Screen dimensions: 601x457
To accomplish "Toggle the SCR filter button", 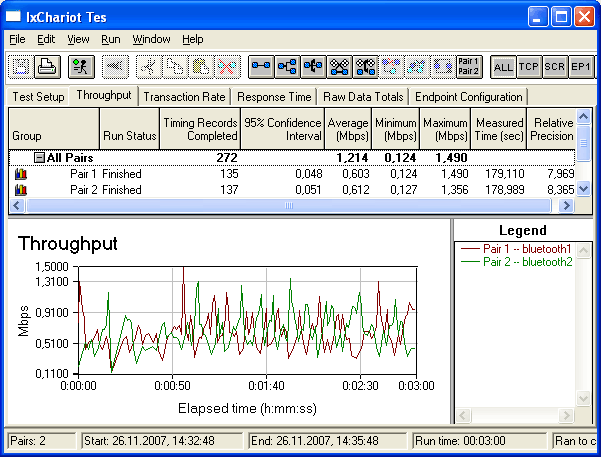I will 555,67.
